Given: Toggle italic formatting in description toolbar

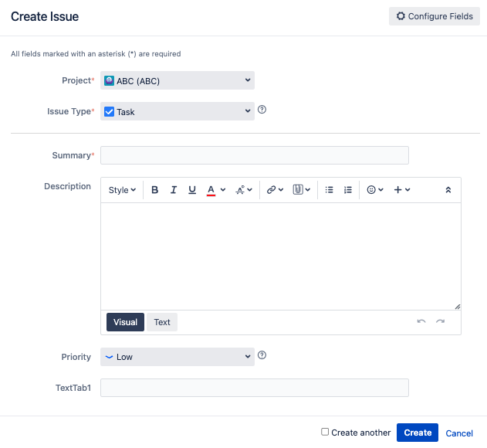Looking at the screenshot, I should pyautogui.click(x=174, y=190).
